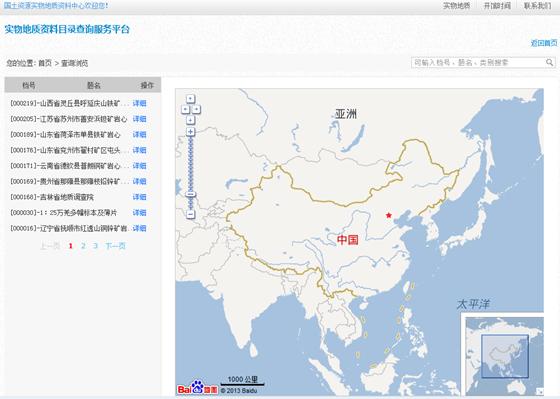Pan the map up with the arrow button
Image resolution: width=560 pixels, height=399 pixels.
point(190,99)
